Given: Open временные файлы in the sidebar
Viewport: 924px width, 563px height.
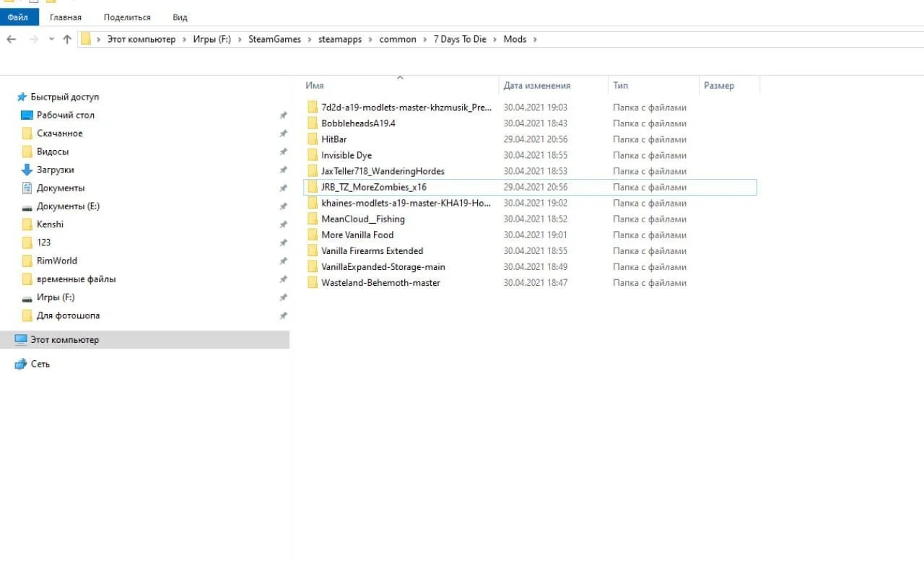Looking at the screenshot, I should [x=77, y=279].
